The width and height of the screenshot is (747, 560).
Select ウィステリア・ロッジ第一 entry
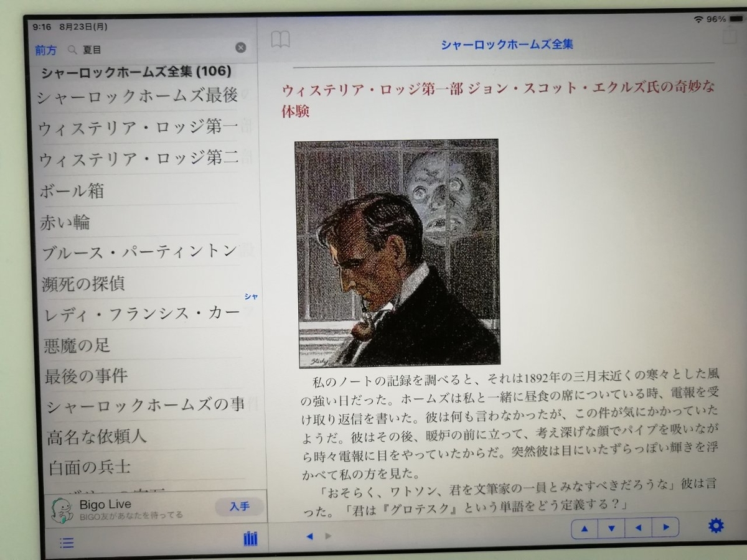(x=138, y=128)
